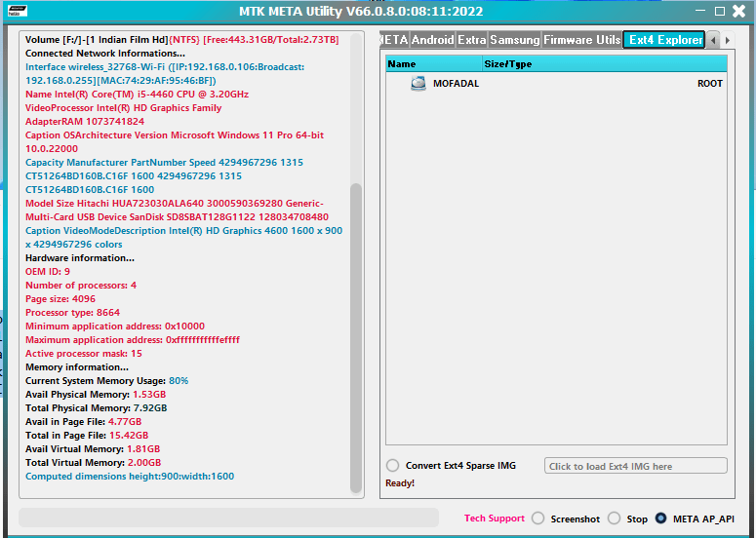This screenshot has width=756, height=538.
Task: Click the Total Virtual Memory line
Action: pyautogui.click(x=93, y=462)
